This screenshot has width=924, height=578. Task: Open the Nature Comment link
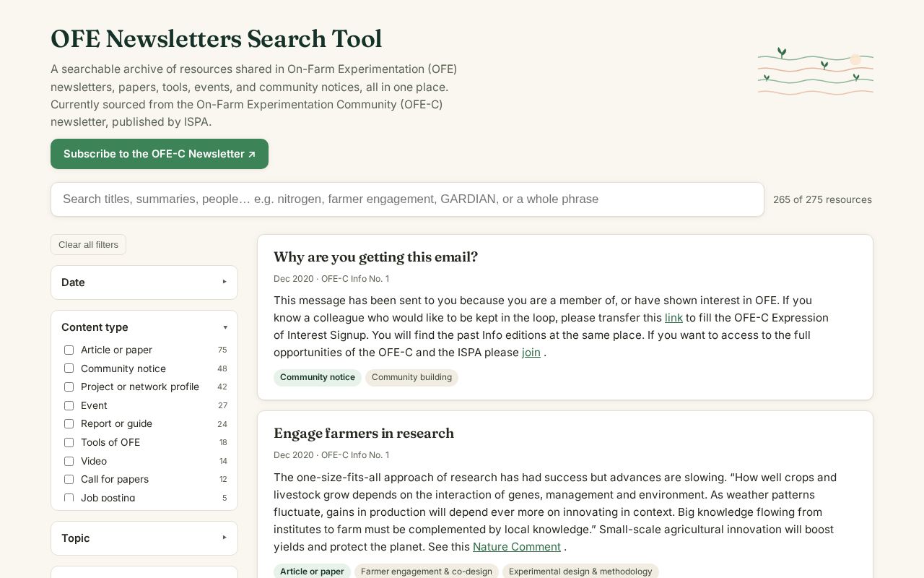pos(517,547)
